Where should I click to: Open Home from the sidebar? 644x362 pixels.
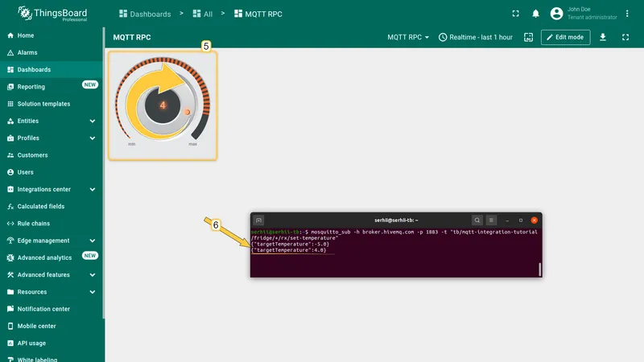52,35
